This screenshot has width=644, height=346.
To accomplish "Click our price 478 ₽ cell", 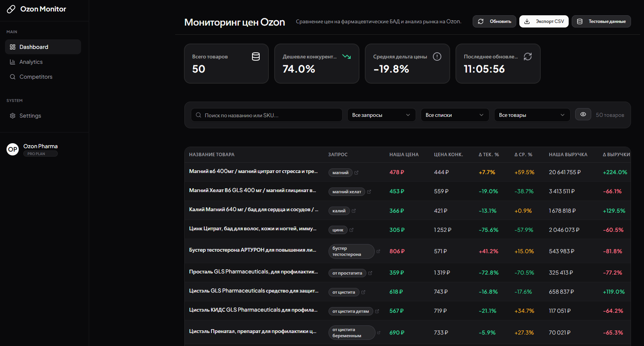I will [x=397, y=173].
